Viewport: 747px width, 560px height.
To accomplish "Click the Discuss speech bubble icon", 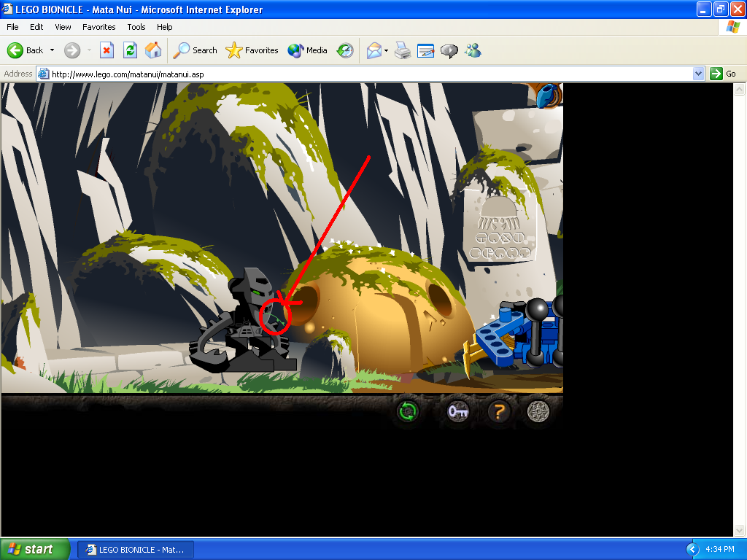I will (449, 50).
